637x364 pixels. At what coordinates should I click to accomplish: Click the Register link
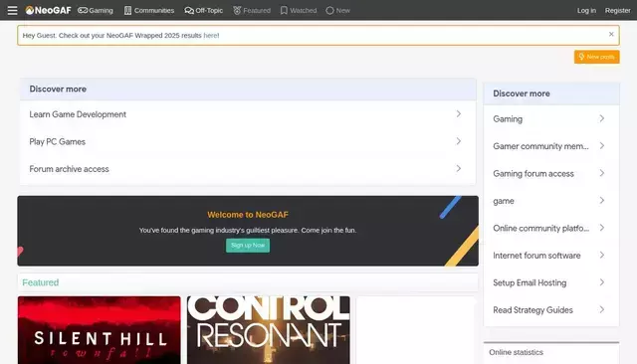617,11
